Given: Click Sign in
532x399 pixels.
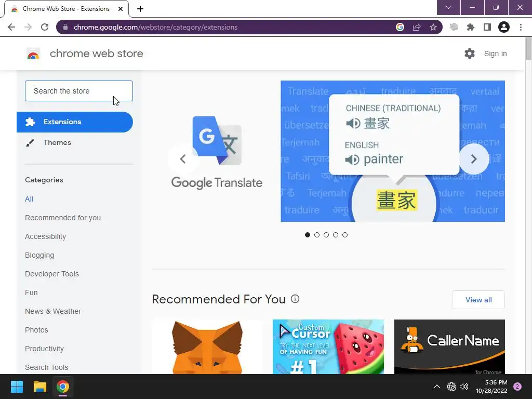Looking at the screenshot, I should 495,54.
